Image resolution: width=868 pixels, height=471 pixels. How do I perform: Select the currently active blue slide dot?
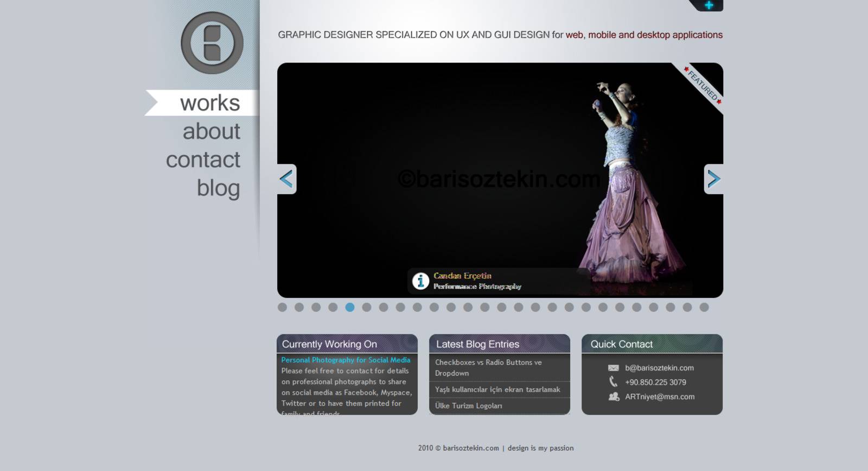point(350,307)
